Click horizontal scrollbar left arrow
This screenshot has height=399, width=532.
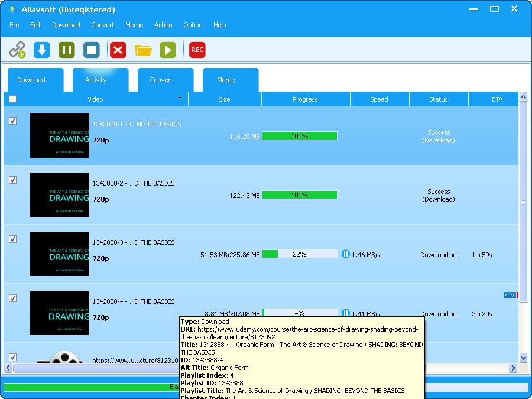8,368
